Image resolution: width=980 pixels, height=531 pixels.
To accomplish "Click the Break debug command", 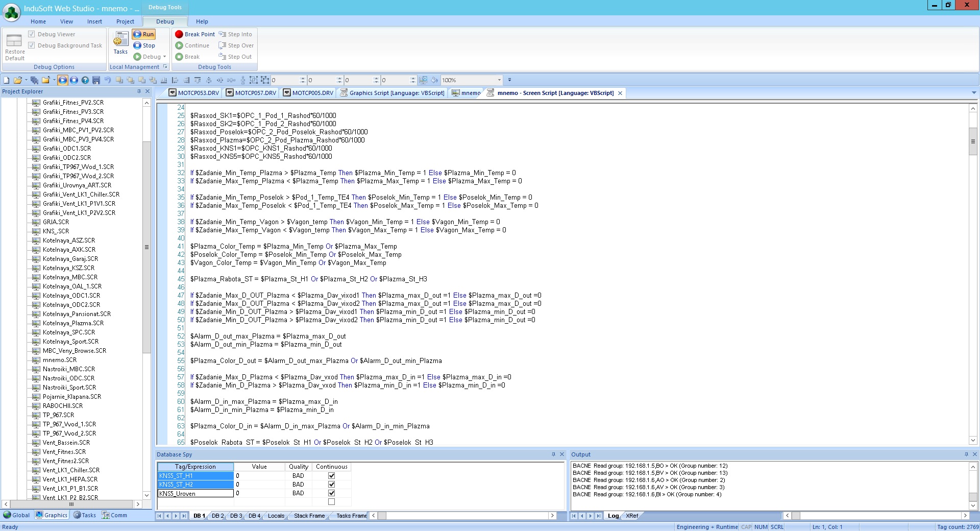I will point(188,57).
